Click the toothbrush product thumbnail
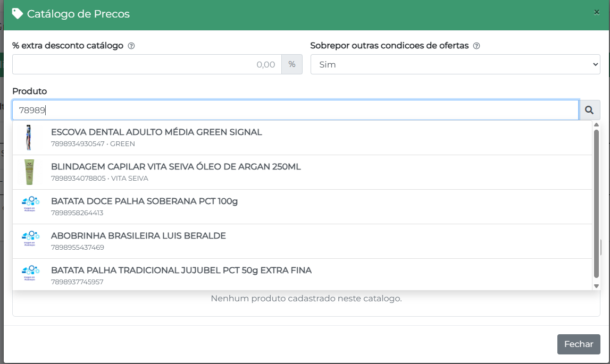The image size is (610, 364). [29, 138]
